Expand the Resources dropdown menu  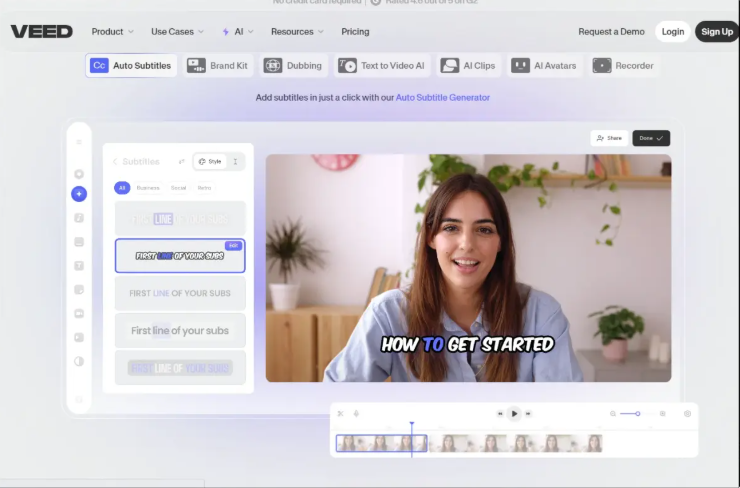(297, 32)
